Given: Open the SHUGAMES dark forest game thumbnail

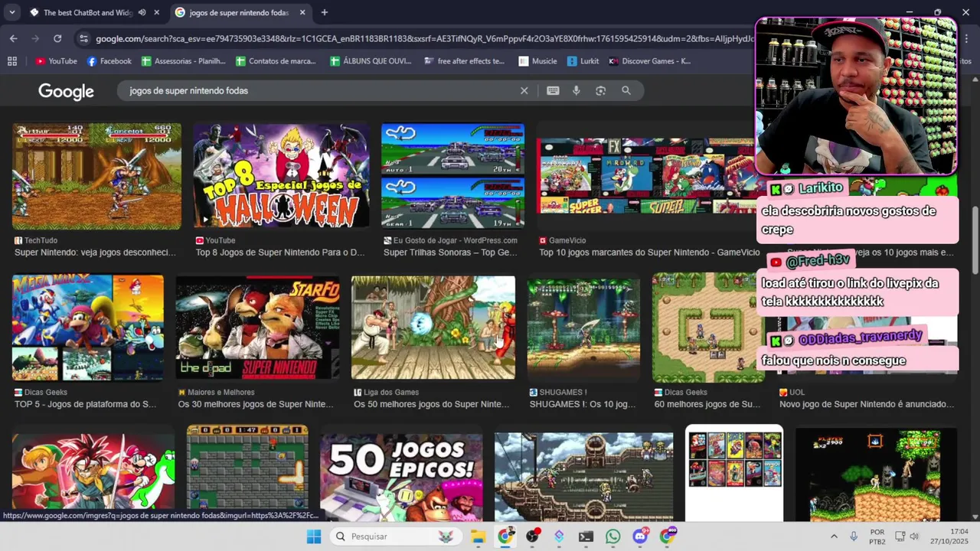Looking at the screenshot, I should [x=584, y=328].
